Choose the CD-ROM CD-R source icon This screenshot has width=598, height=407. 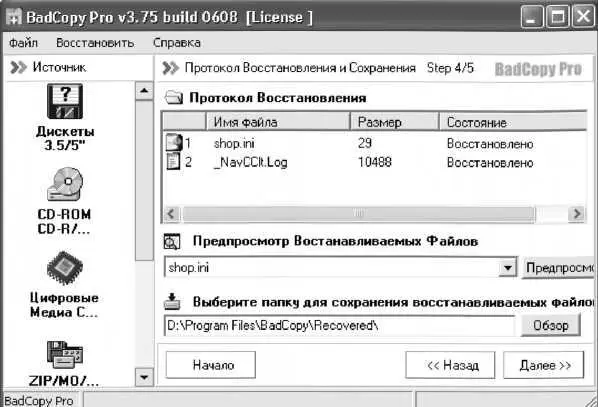(65, 184)
